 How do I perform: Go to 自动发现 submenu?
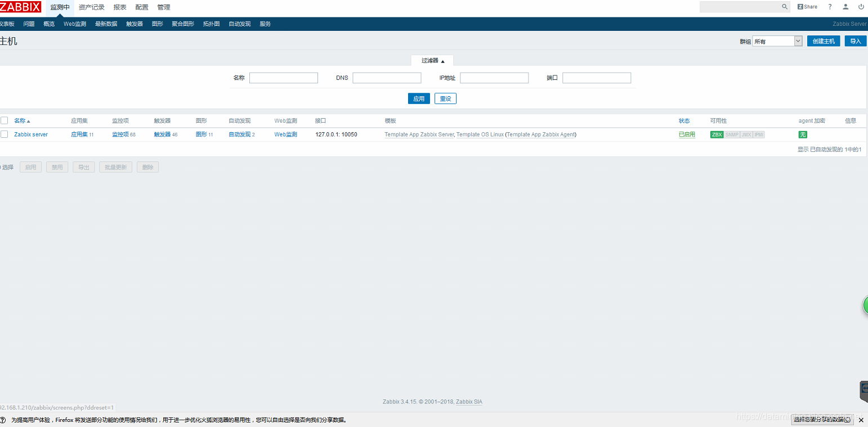[240, 24]
